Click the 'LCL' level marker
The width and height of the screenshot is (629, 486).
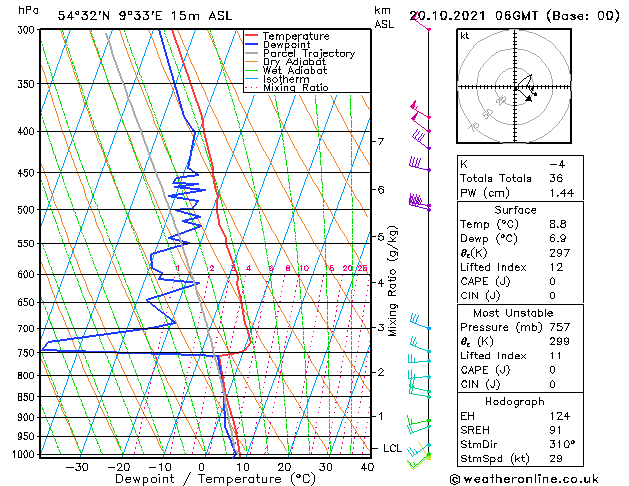[392, 448]
